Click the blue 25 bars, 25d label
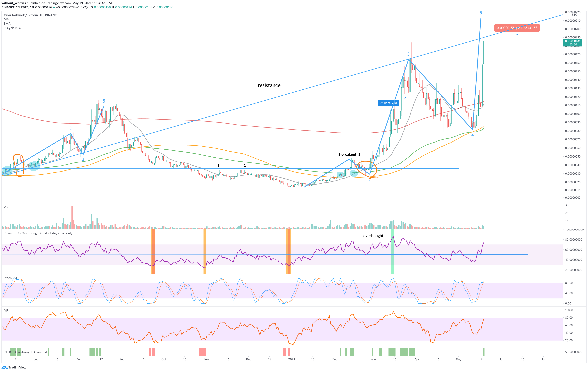The height and width of the screenshot is (372, 588). [388, 103]
